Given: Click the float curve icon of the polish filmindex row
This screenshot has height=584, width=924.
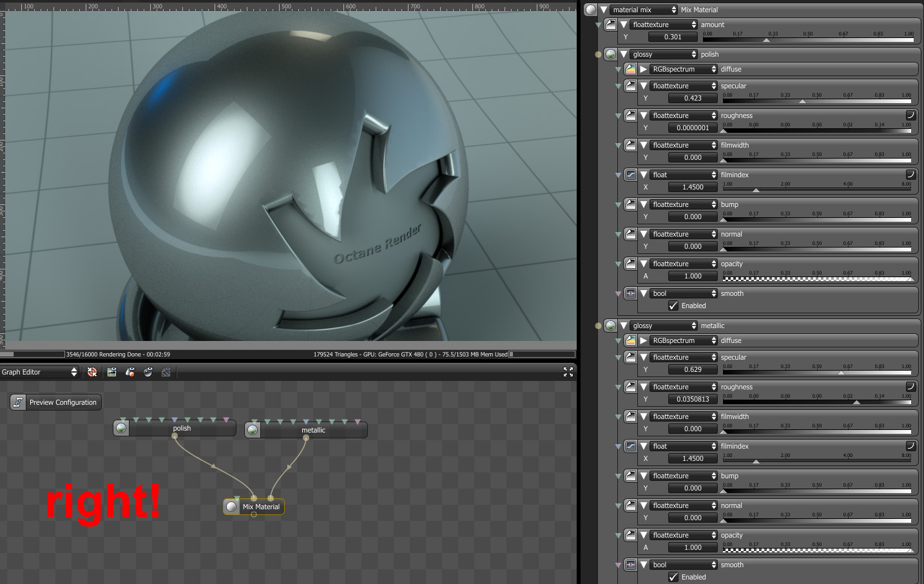Looking at the screenshot, I should tap(630, 175).
